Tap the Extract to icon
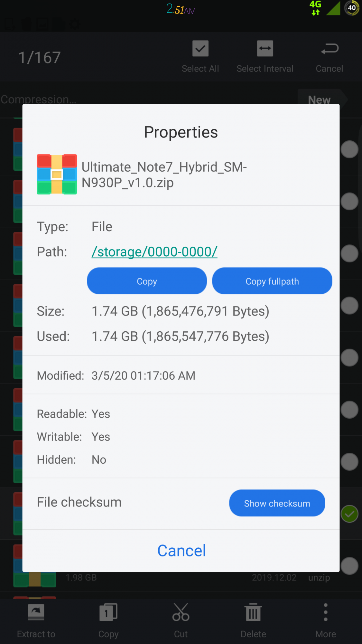This screenshot has width=362, height=644. [36, 612]
